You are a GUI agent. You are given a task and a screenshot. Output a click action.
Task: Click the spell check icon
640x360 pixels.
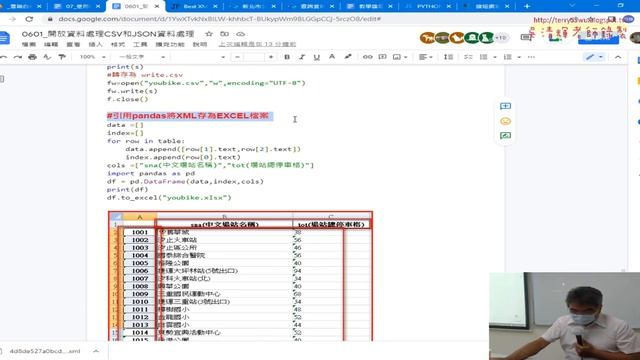tap(47, 57)
